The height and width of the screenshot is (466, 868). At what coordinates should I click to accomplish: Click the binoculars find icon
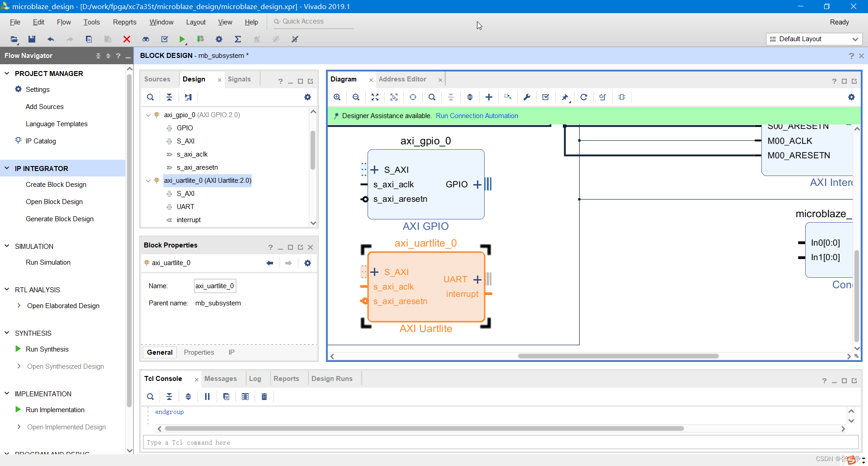point(146,39)
